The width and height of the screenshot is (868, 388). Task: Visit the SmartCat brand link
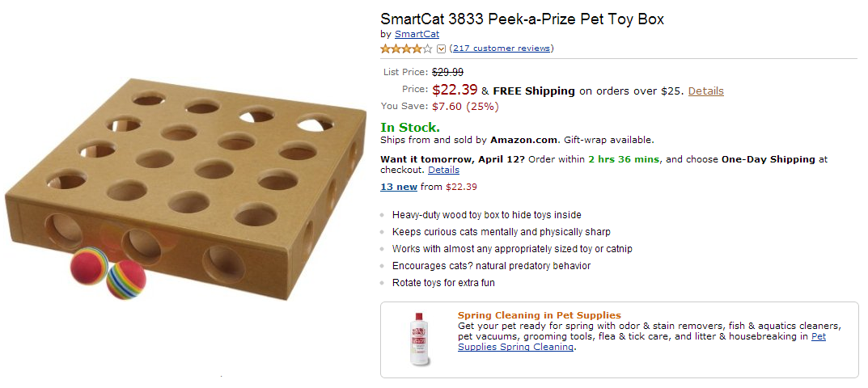(417, 34)
